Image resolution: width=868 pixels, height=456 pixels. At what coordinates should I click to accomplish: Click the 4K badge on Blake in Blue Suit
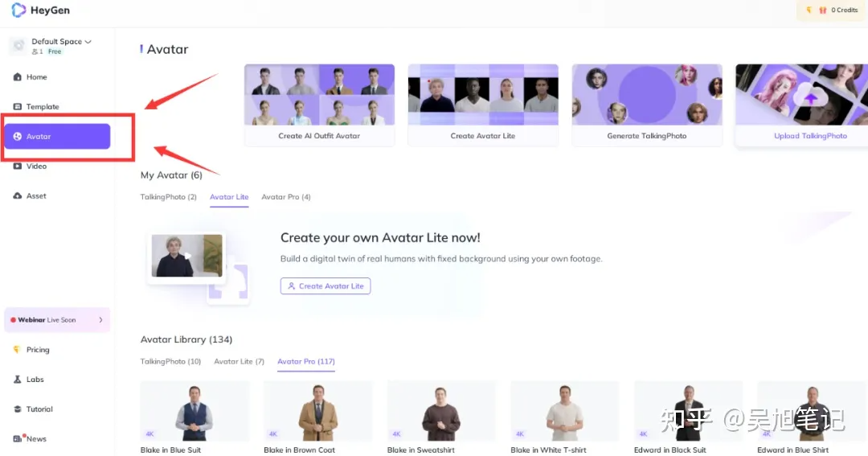(150, 433)
